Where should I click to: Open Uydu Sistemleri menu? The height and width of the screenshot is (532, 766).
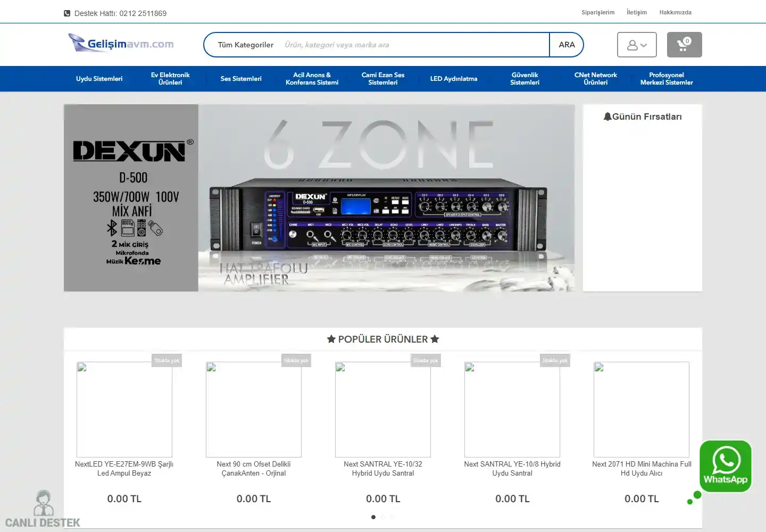(x=99, y=79)
